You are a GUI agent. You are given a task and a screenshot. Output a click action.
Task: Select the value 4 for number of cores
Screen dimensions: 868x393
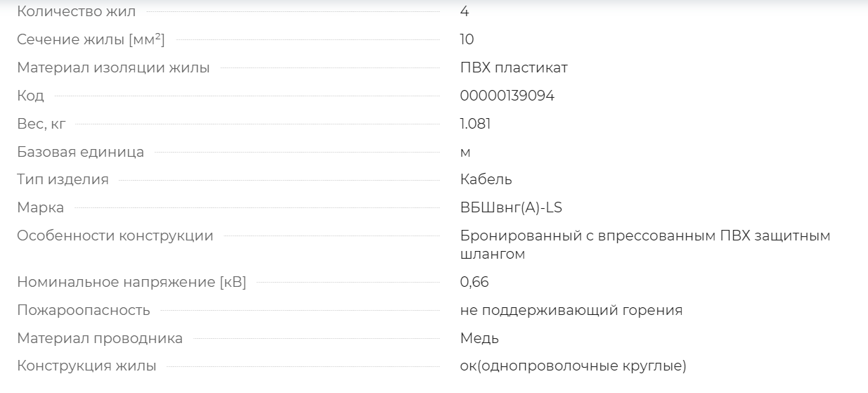pos(465,11)
